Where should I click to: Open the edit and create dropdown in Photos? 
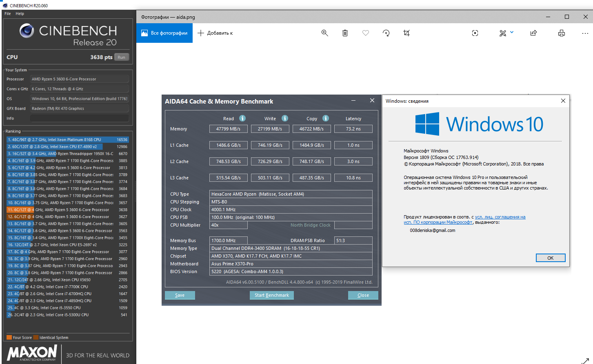[x=506, y=33]
